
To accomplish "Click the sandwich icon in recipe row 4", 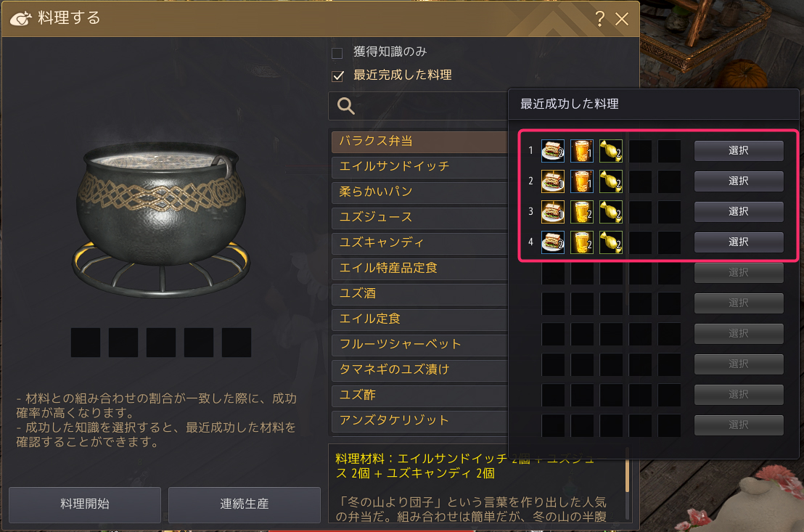I will [553, 242].
